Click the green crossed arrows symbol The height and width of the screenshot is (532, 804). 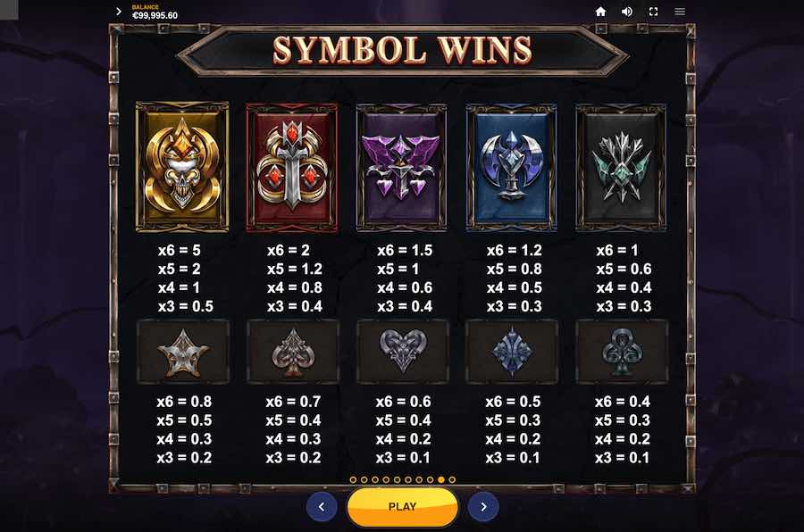(621, 167)
